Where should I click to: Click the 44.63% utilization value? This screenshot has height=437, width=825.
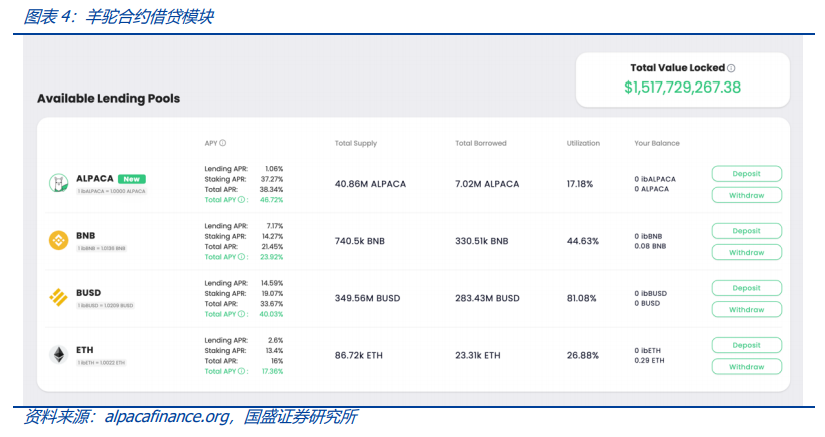coord(582,241)
